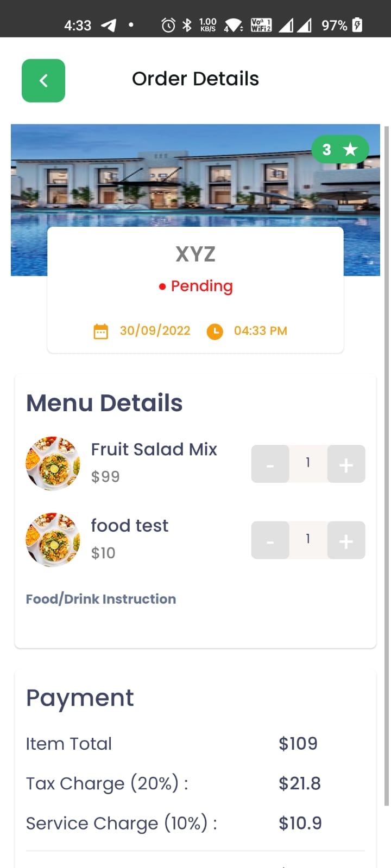Tap the alarm icon in status bar

[168, 25]
